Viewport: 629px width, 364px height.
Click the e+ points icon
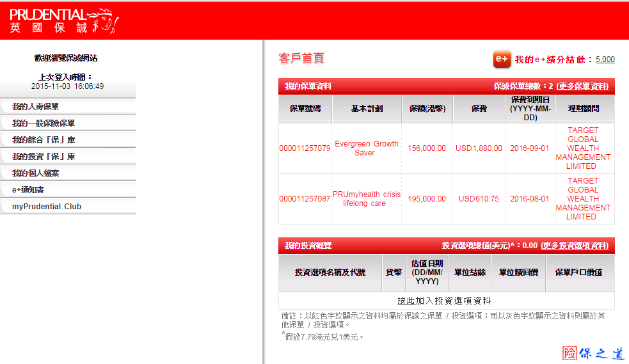pyautogui.click(x=502, y=59)
